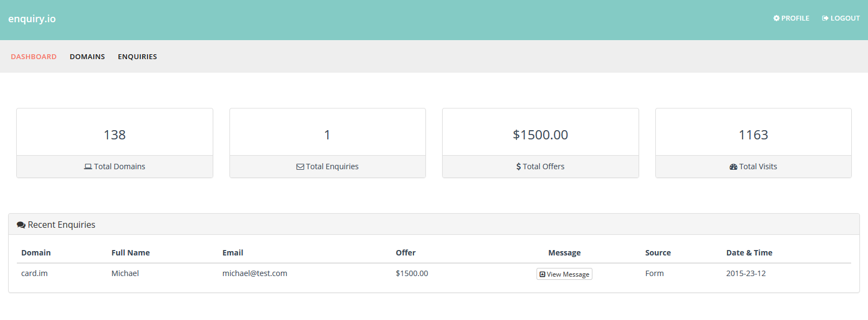Click the dashboard gauge icon for Total Visits
Image resolution: width=868 pixels, height=320 pixels.
733,167
